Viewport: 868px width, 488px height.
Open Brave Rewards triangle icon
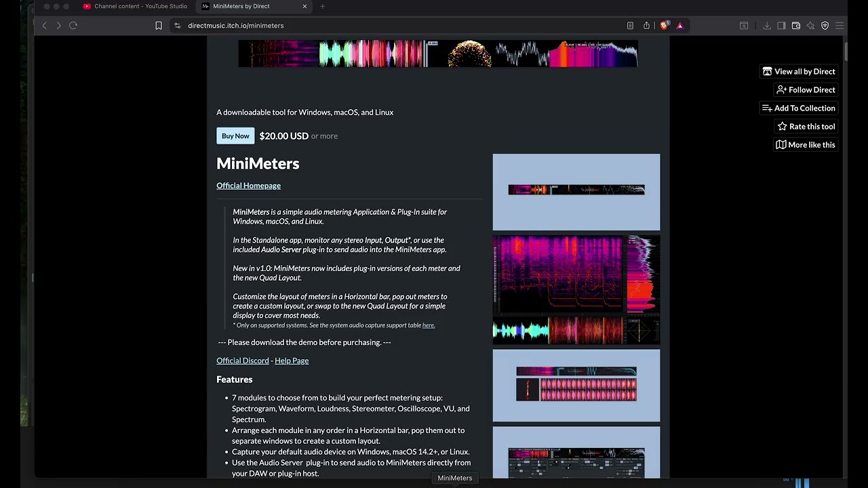680,26
